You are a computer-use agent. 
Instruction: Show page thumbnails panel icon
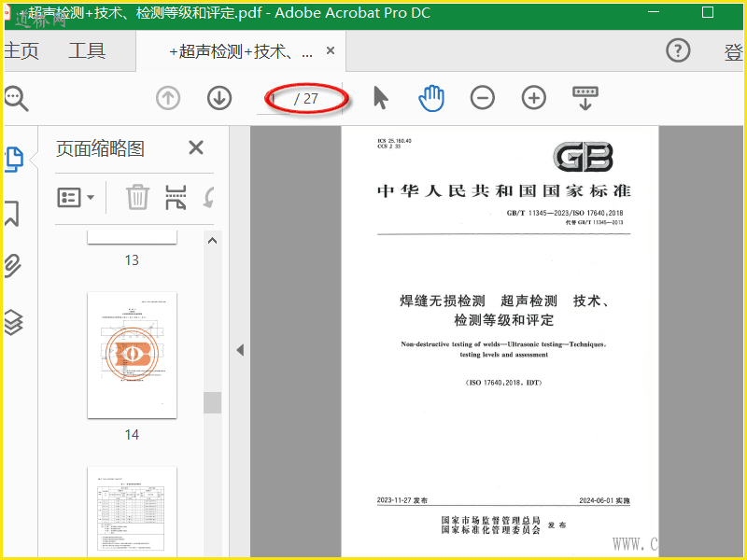pyautogui.click(x=14, y=160)
